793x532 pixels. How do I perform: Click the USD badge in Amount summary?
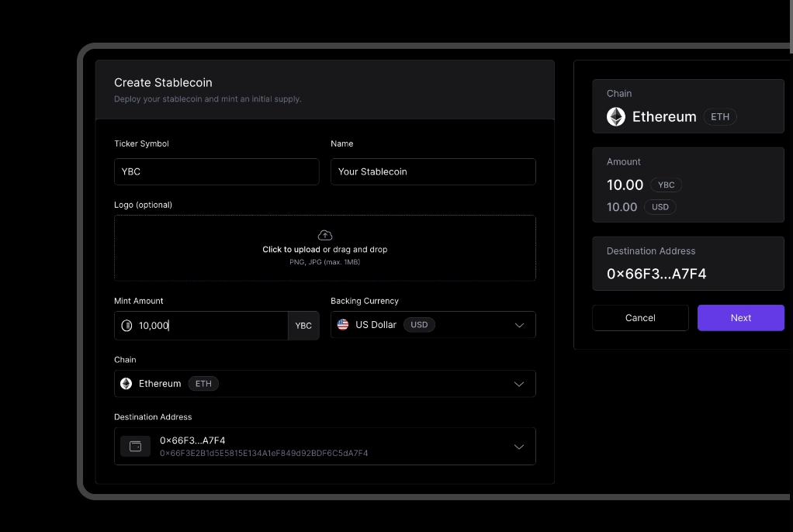coord(660,207)
